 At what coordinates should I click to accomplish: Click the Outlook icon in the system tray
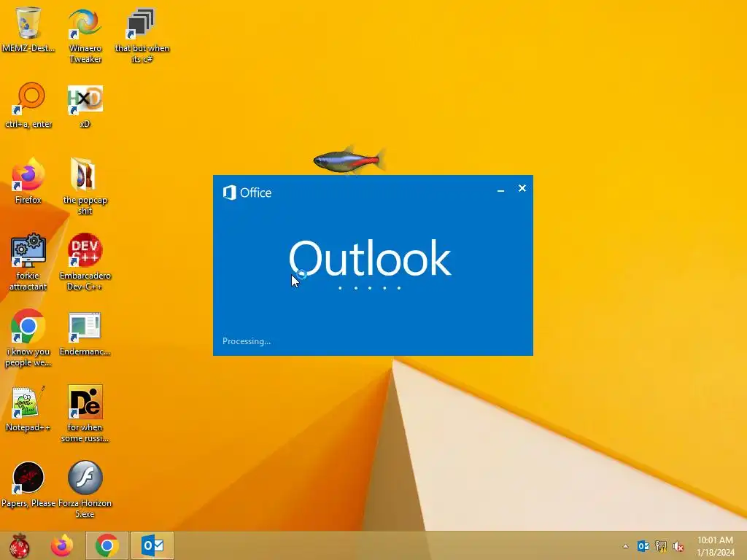[x=643, y=546]
